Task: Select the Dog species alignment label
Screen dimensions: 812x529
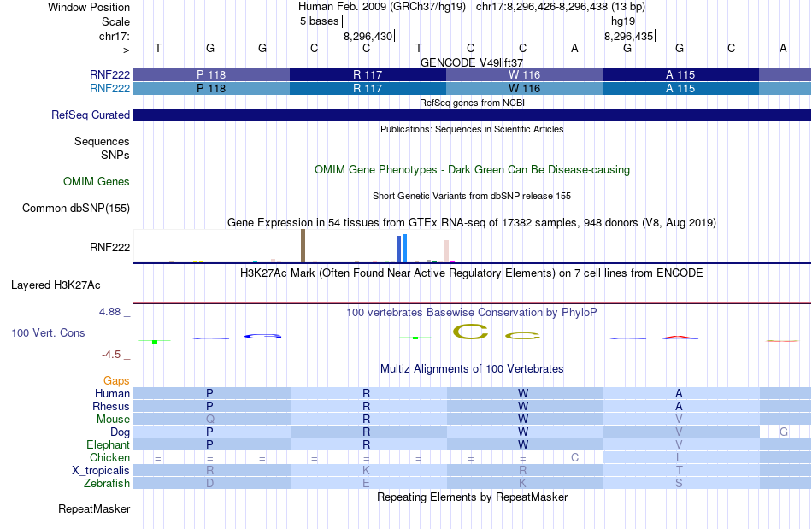Action: click(x=120, y=432)
